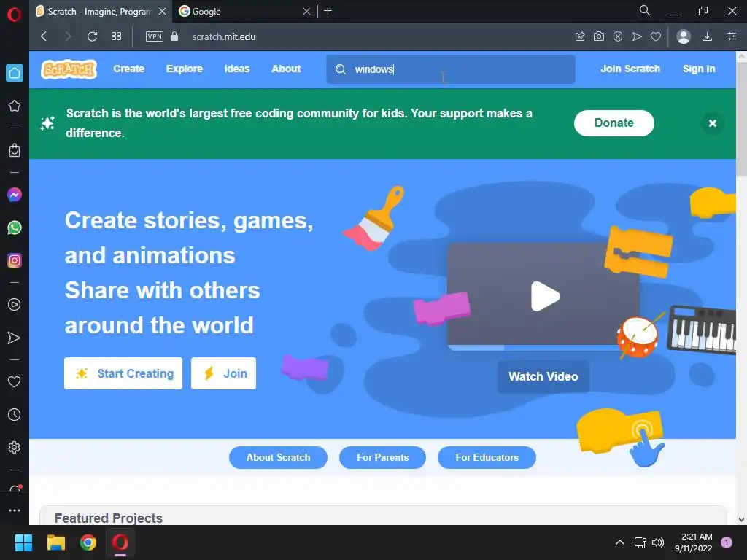This screenshot has width=747, height=560.
Task: Open the Opera menu logo
Action: (x=15, y=15)
